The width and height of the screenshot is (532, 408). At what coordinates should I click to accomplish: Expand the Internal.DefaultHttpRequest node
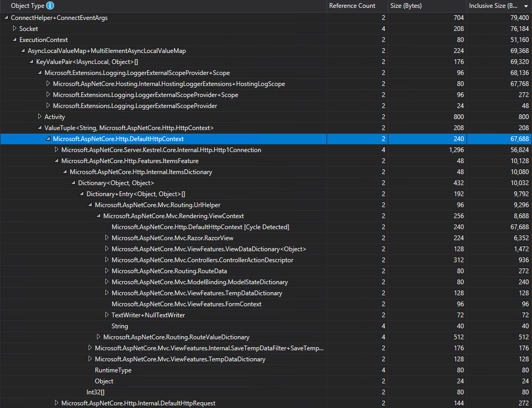pos(56,403)
